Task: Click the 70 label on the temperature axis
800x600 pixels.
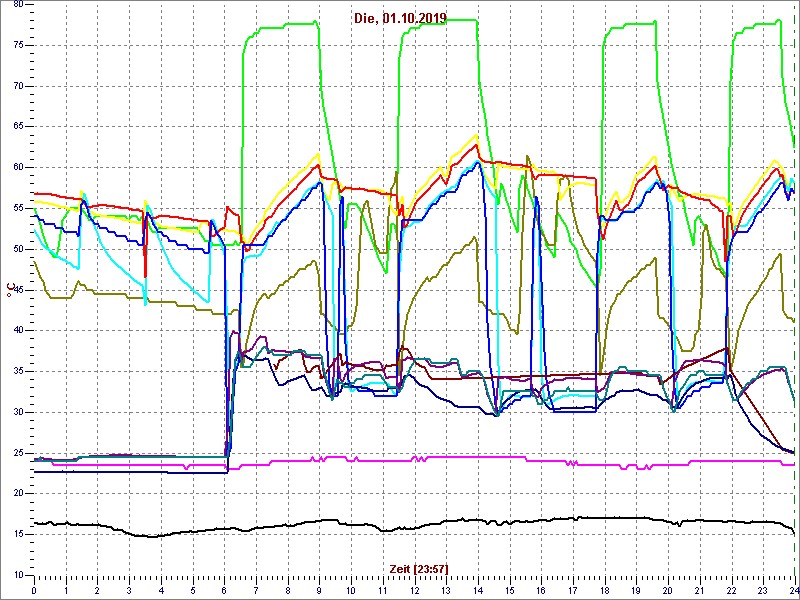Action: [x=16, y=86]
